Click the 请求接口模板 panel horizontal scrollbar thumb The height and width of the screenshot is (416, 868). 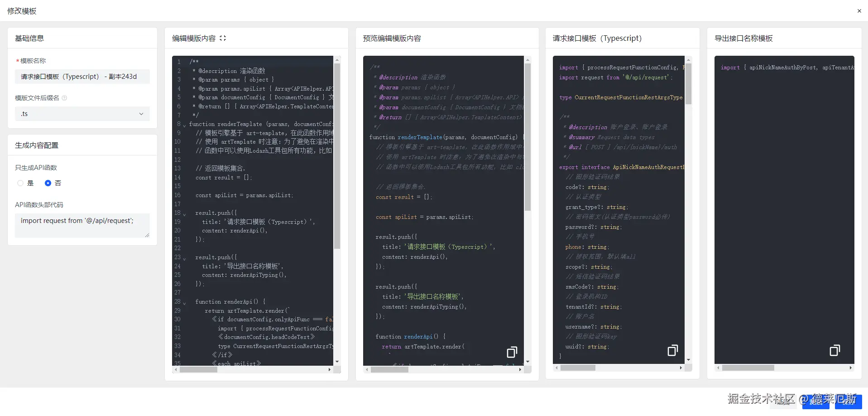[578, 368]
